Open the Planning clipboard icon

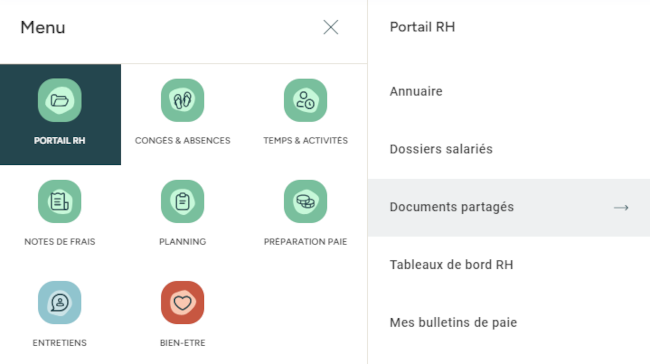point(182,201)
